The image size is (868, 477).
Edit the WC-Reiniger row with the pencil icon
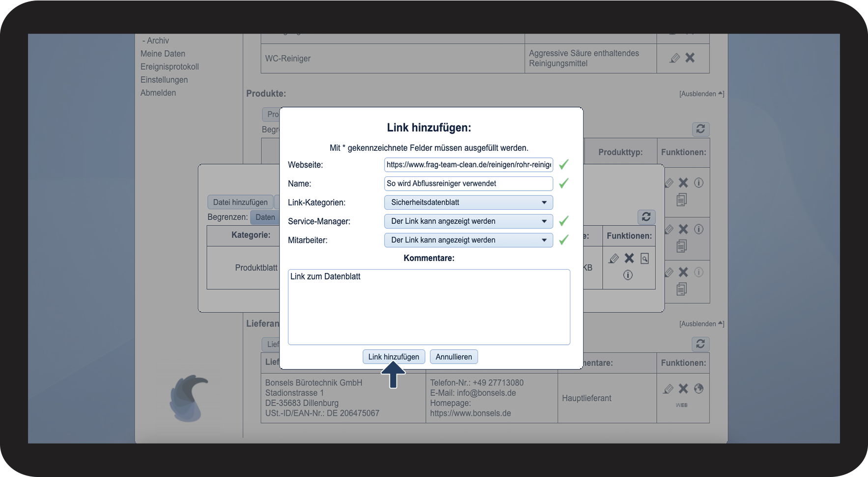pyautogui.click(x=675, y=58)
